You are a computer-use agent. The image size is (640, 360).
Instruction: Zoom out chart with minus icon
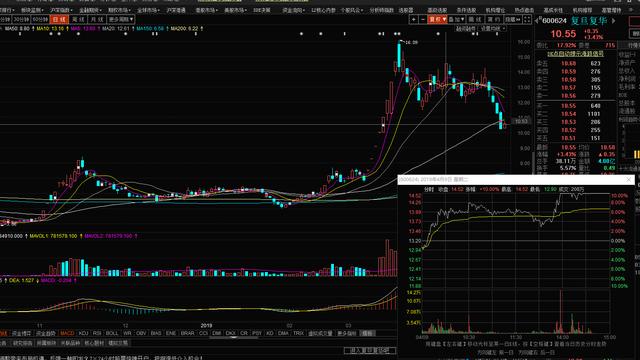coord(423,19)
